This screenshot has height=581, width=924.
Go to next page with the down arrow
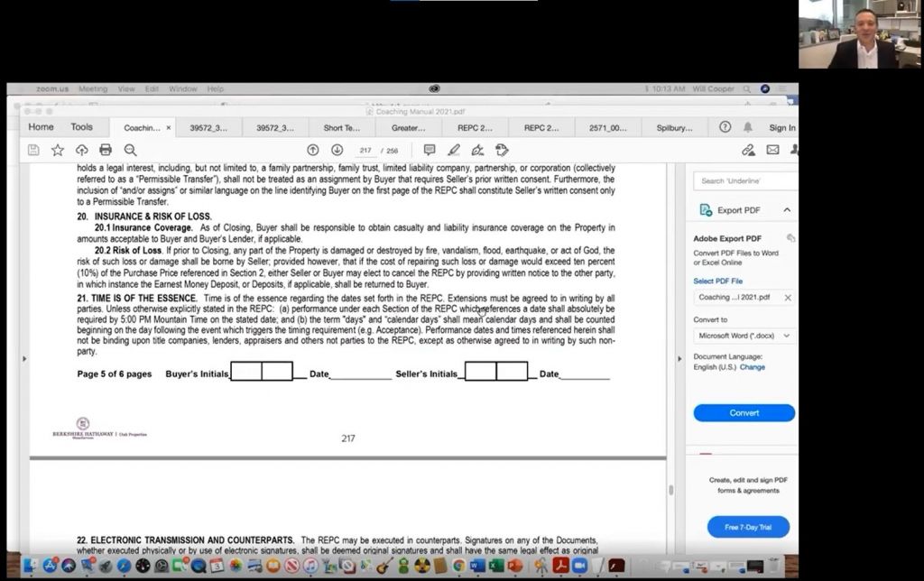tap(337, 150)
